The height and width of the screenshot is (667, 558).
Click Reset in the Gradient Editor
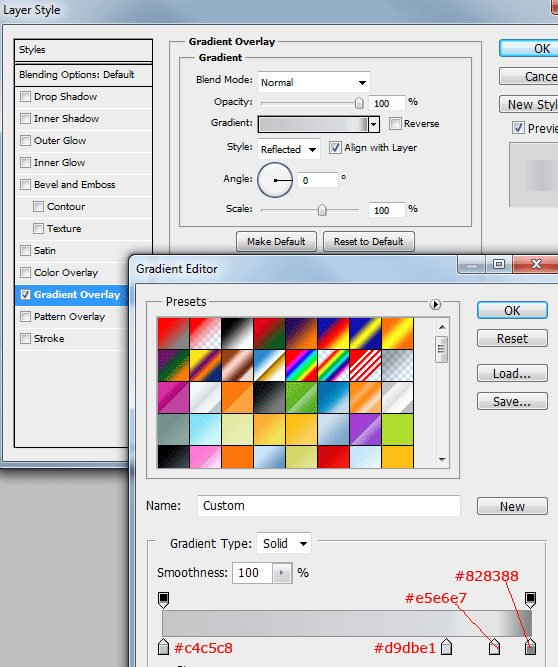[x=512, y=339]
